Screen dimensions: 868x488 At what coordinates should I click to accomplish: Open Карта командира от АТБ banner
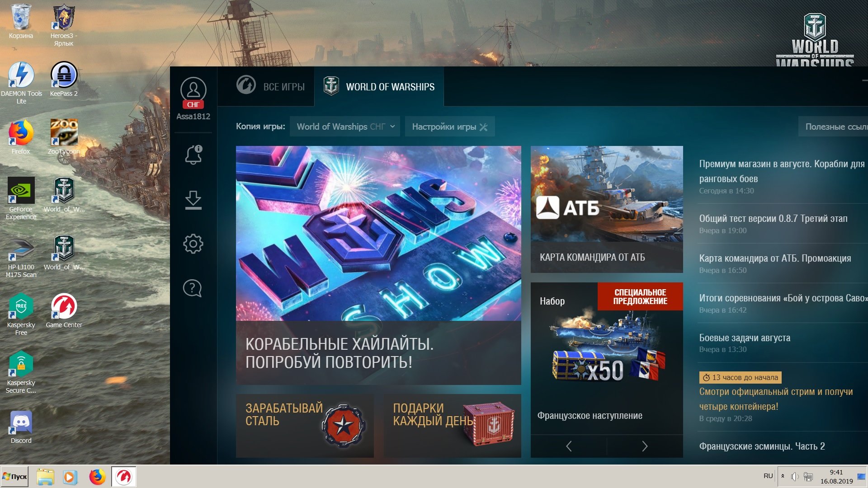pyautogui.click(x=607, y=209)
